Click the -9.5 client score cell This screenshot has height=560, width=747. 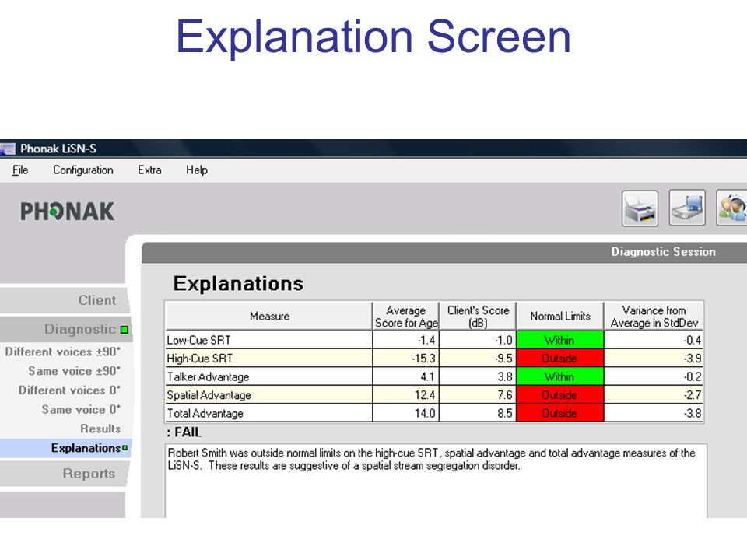(477, 358)
